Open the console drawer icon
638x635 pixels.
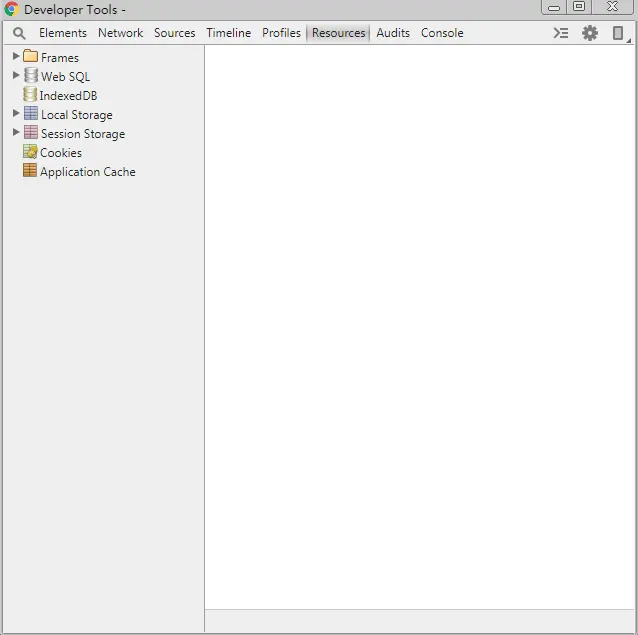tap(561, 33)
